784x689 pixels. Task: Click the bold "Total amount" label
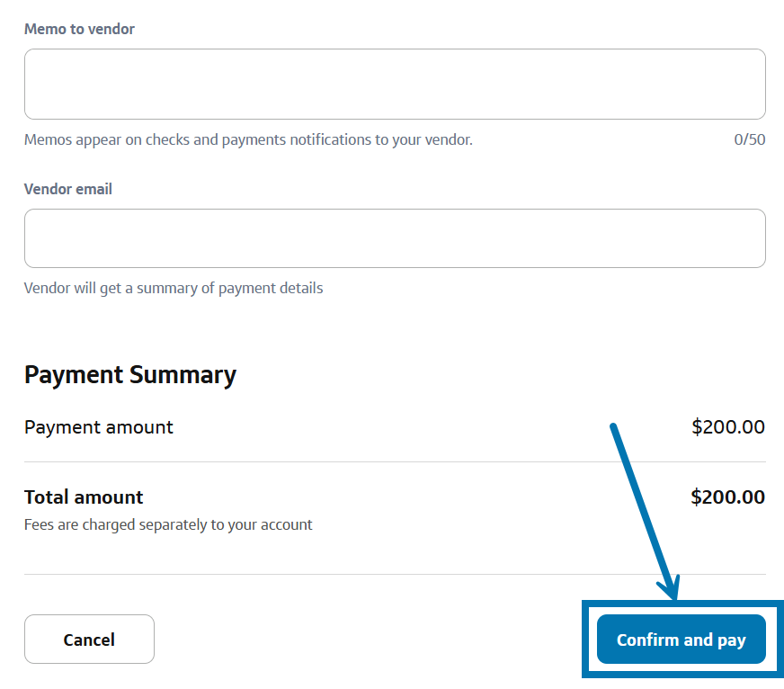pyautogui.click(x=84, y=497)
